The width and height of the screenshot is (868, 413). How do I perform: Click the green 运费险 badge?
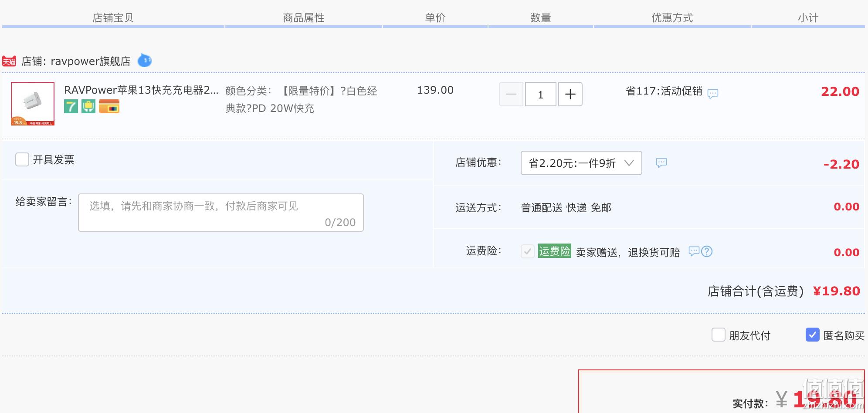554,251
